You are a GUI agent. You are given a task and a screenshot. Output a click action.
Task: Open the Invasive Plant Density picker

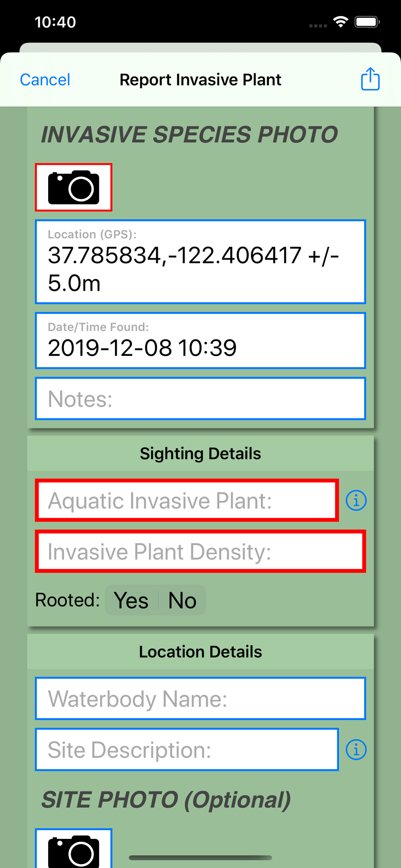tap(200, 551)
